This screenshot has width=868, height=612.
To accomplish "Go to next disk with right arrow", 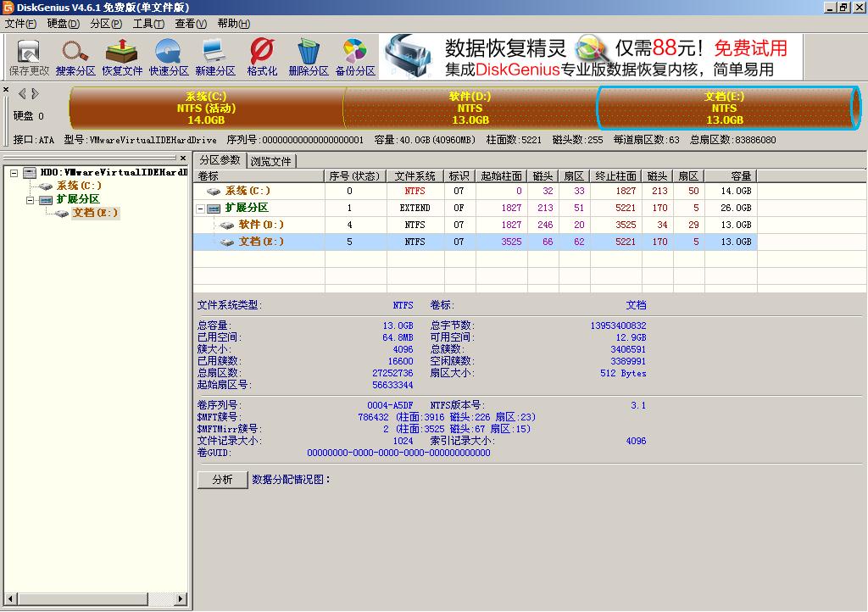I will click(x=35, y=93).
